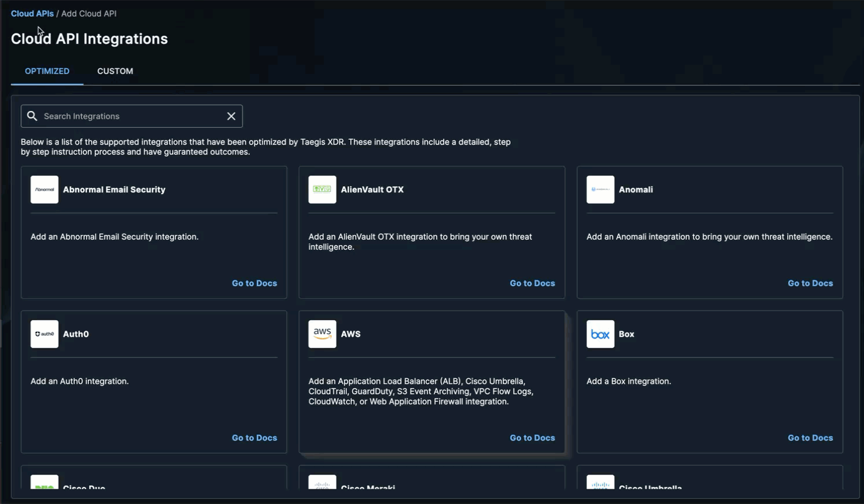Open the Cloud APIs breadcrumb link

coord(32,13)
